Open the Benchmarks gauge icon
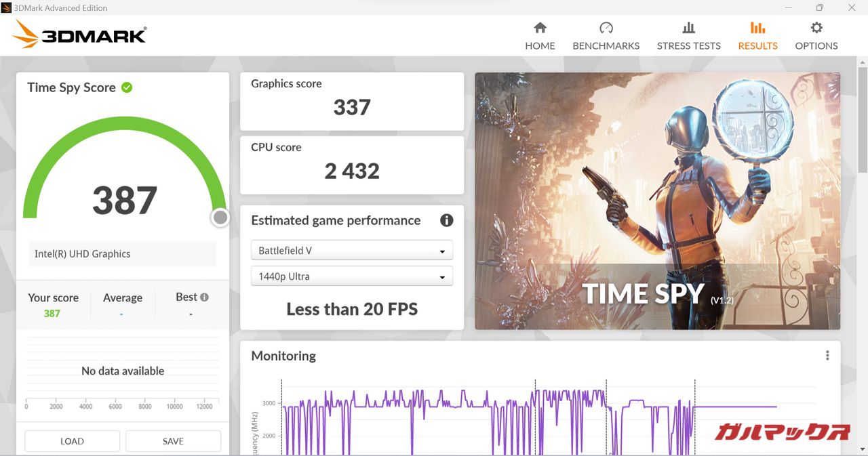This screenshot has height=456, width=868. point(606,28)
